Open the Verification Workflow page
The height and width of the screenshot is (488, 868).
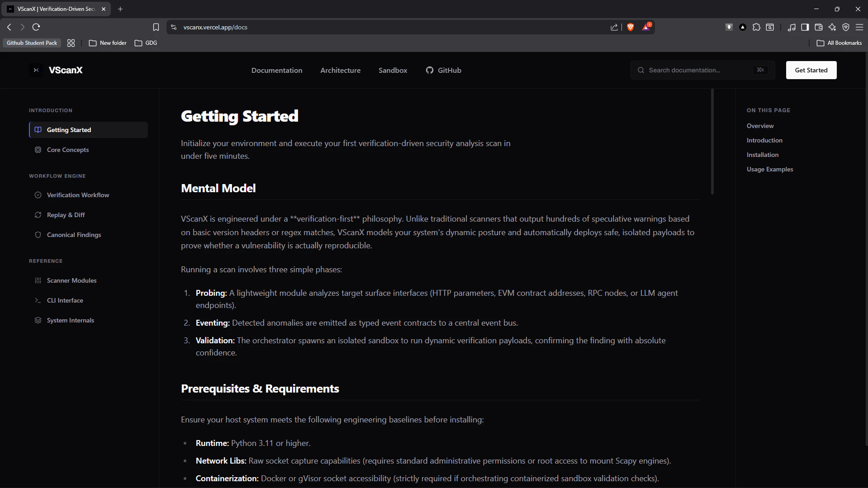pos(88,195)
